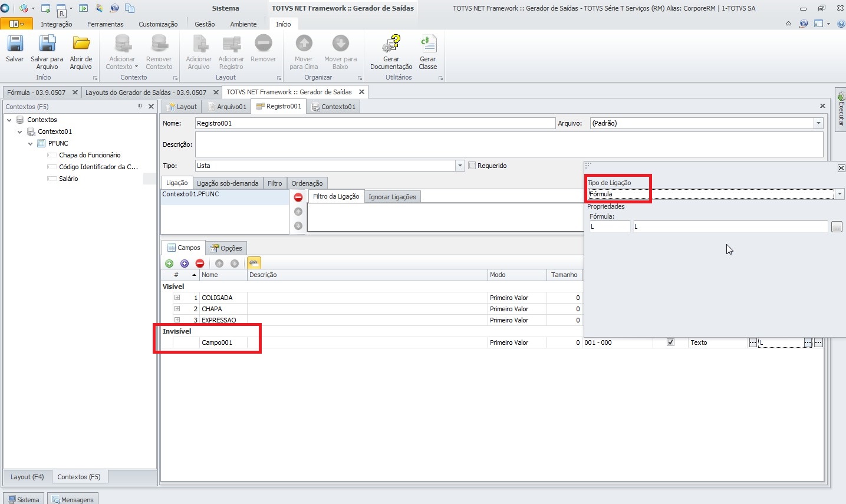The height and width of the screenshot is (504, 846).
Task: Toggle checkbox in Campo001 row
Action: [x=670, y=342]
